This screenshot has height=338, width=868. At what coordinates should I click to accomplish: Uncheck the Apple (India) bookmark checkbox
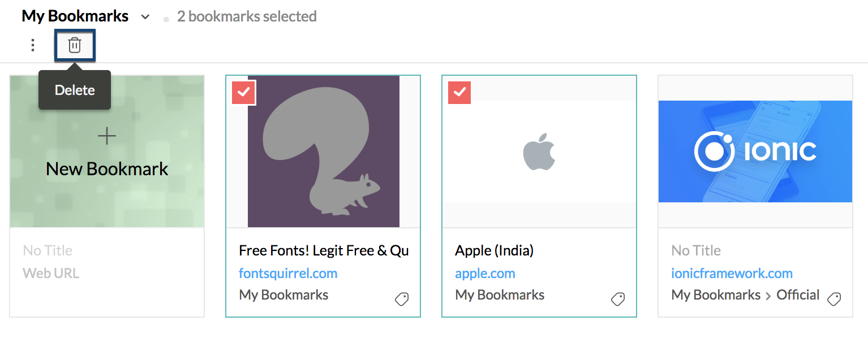click(459, 93)
